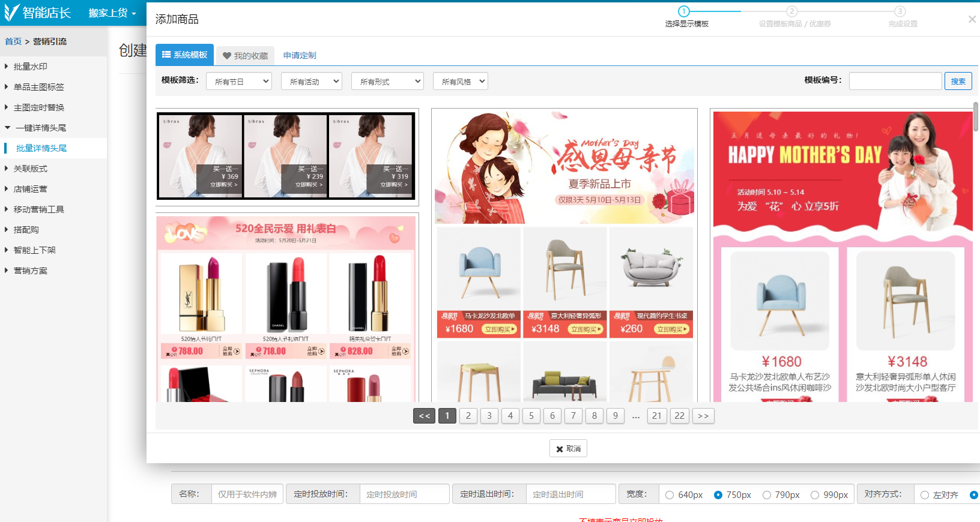
Task: Click the 首页 breadcrumb link
Action: pyautogui.click(x=13, y=41)
